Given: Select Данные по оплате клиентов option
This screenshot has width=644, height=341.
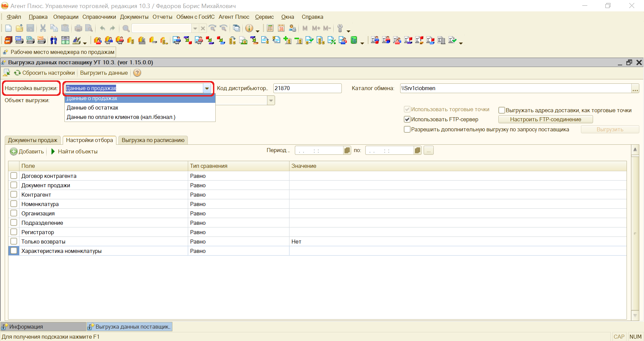Looking at the screenshot, I should (140, 117).
